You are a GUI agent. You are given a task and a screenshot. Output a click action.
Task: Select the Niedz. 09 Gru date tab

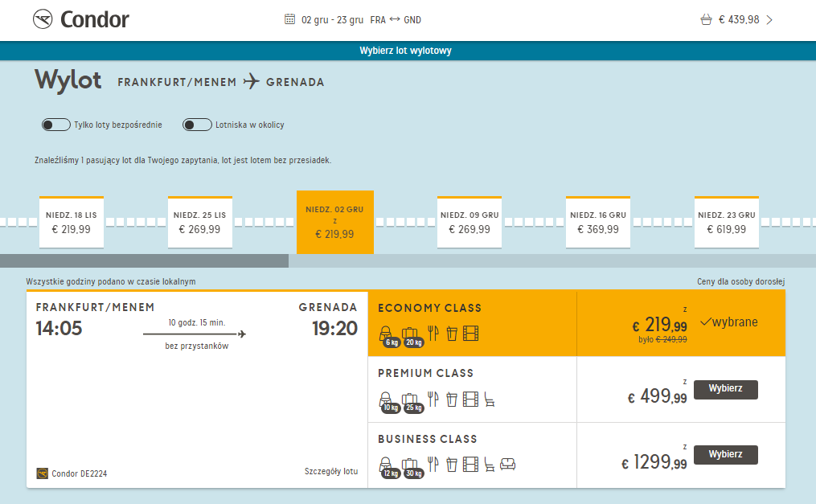pyautogui.click(x=470, y=222)
